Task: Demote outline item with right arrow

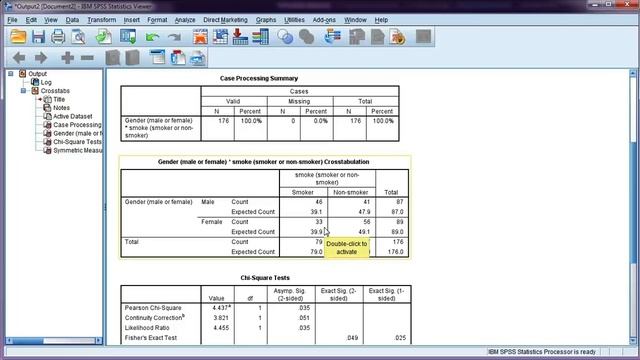Action: tap(41, 58)
